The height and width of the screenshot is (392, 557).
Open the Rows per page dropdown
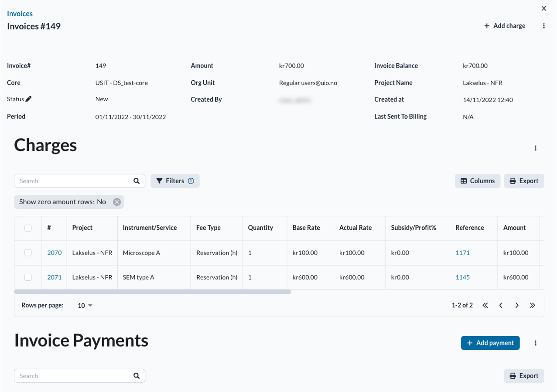85,306
